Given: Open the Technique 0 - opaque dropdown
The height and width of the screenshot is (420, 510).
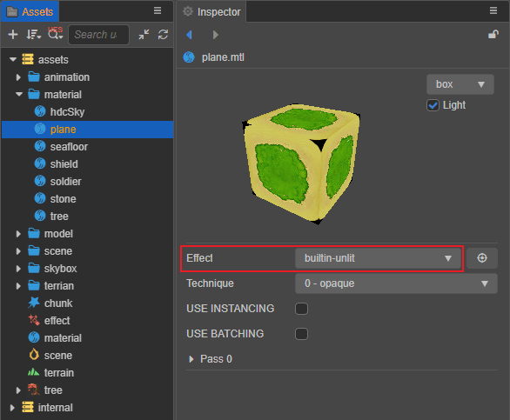Looking at the screenshot, I should [396, 283].
